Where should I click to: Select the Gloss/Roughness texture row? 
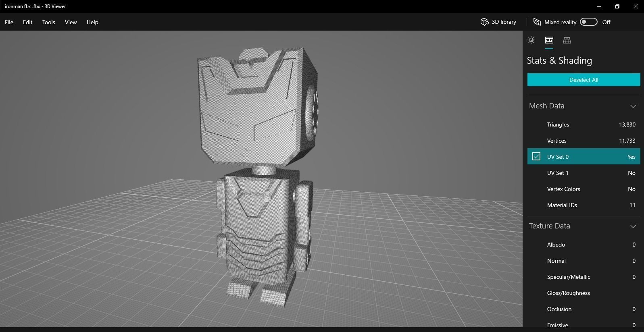coord(584,293)
